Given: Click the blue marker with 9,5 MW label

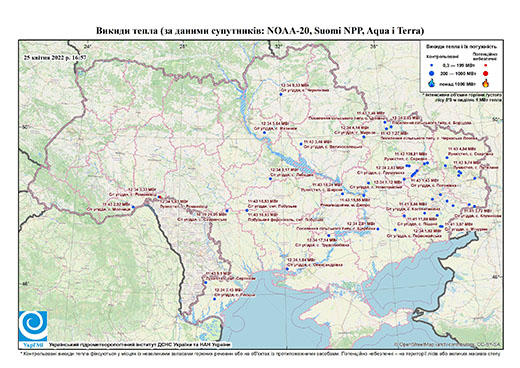Looking at the screenshot, I should (x=206, y=283).
